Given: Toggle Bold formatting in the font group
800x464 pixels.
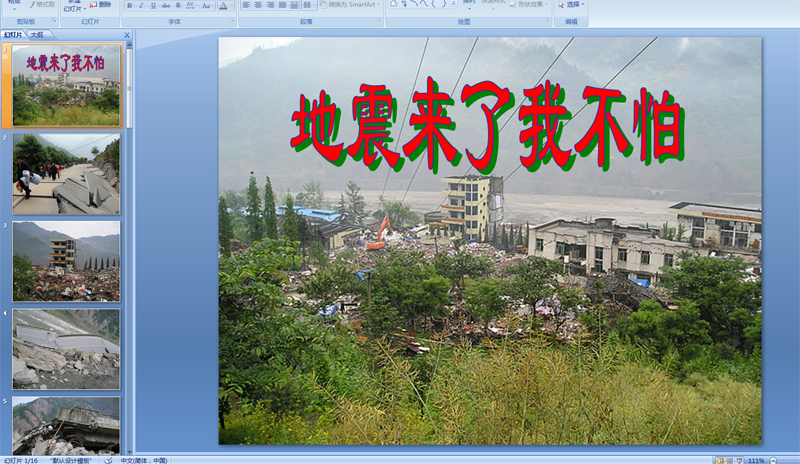Looking at the screenshot, I should (x=130, y=6).
